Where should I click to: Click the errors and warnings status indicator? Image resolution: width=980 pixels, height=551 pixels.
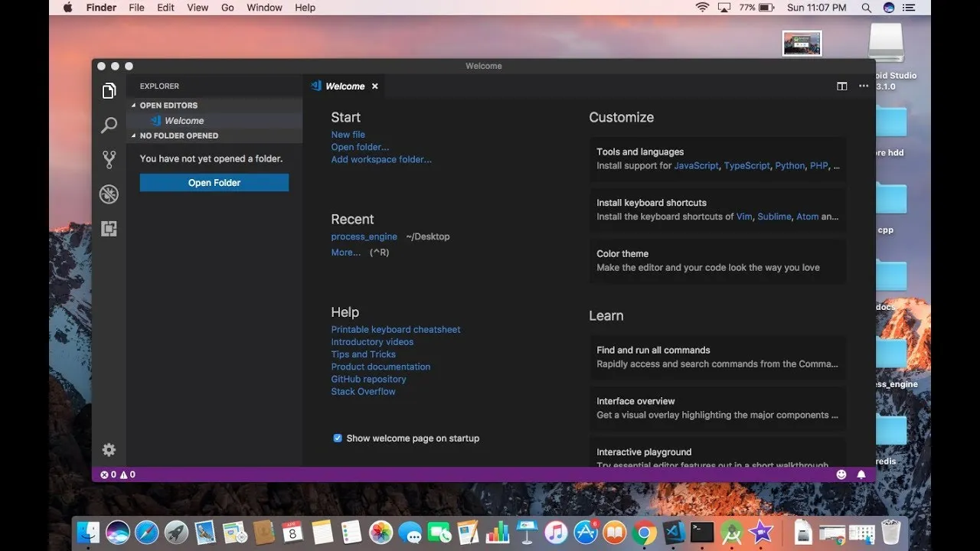coord(116,474)
